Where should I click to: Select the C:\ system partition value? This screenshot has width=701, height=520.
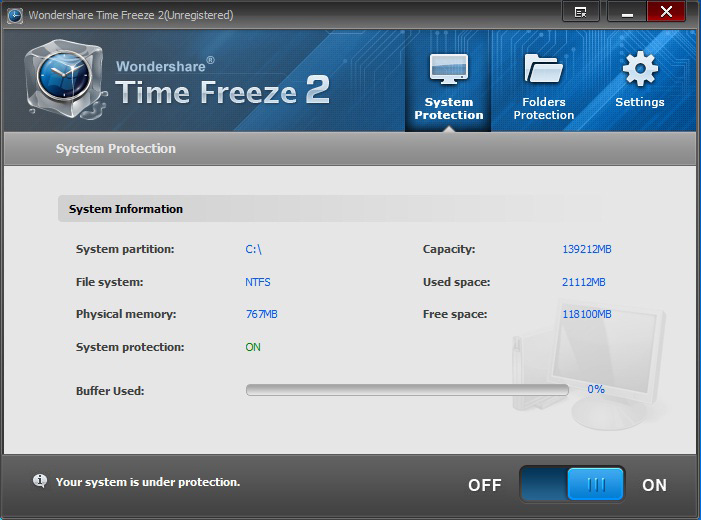tap(253, 249)
